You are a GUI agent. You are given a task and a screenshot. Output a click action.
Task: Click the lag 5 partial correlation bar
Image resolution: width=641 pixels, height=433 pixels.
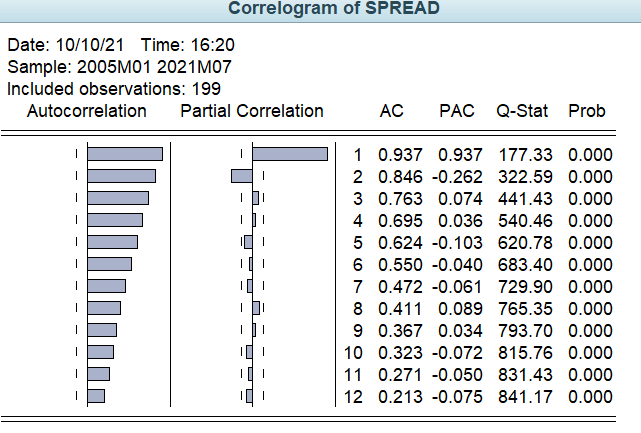click(x=248, y=242)
